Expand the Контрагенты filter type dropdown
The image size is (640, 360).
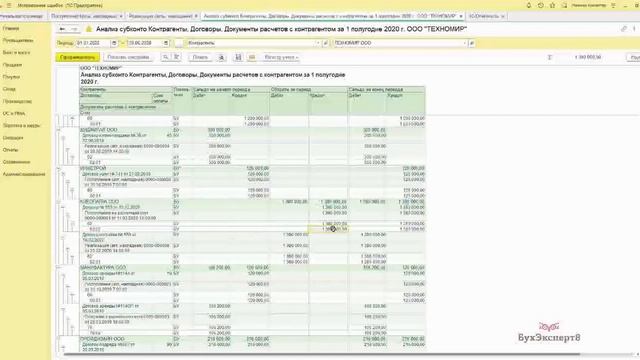[x=318, y=43]
